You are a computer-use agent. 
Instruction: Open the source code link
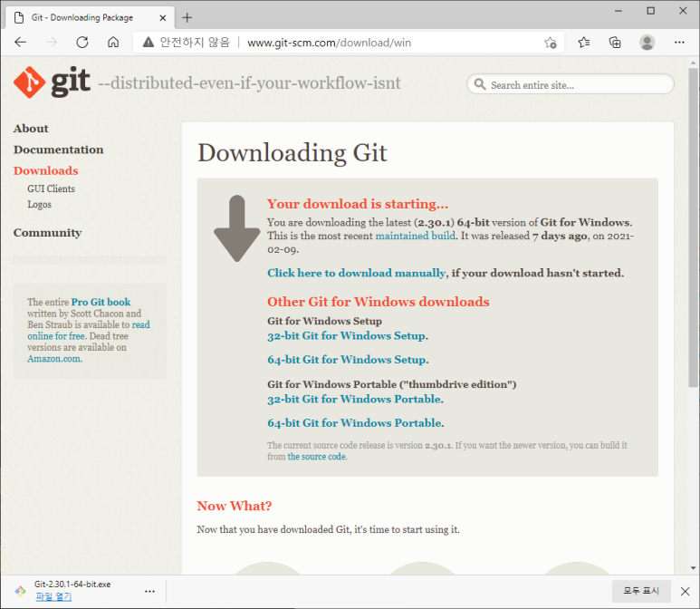point(317,457)
